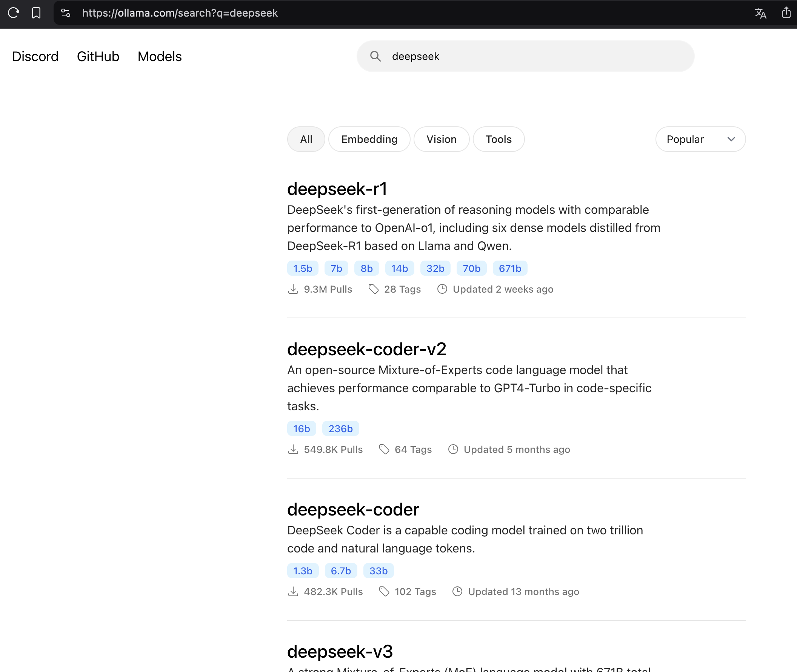
Task: Open the deepseek-r1 model page
Action: click(x=337, y=188)
